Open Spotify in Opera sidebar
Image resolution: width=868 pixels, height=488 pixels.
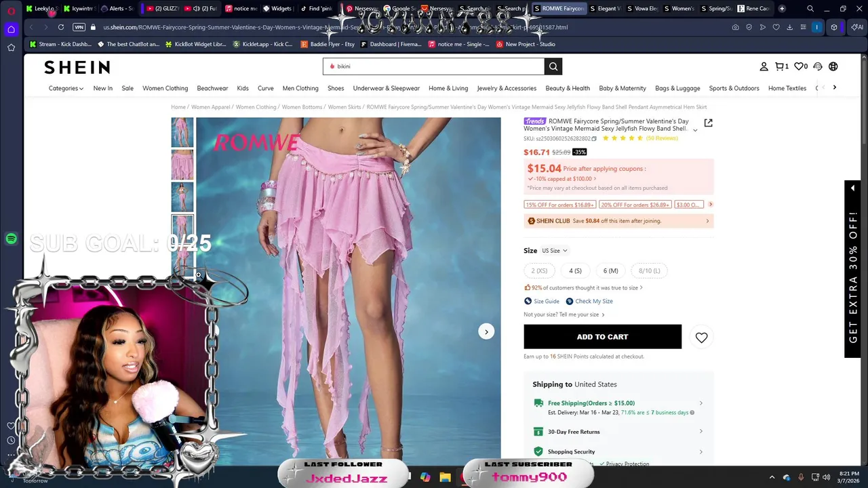pyautogui.click(x=11, y=239)
